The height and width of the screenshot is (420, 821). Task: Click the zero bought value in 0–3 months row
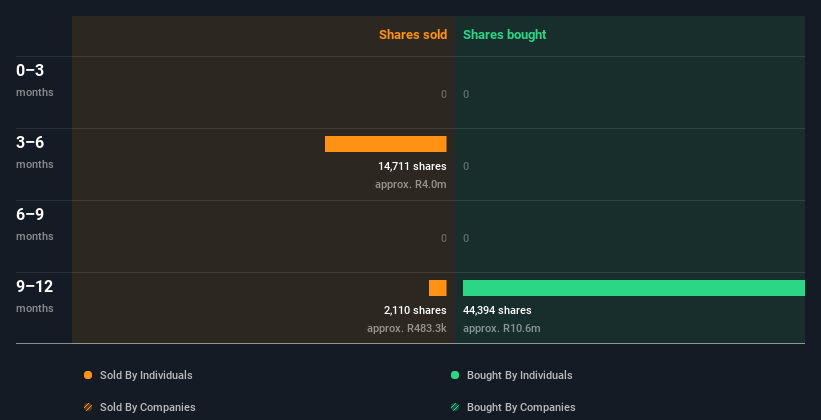466,94
